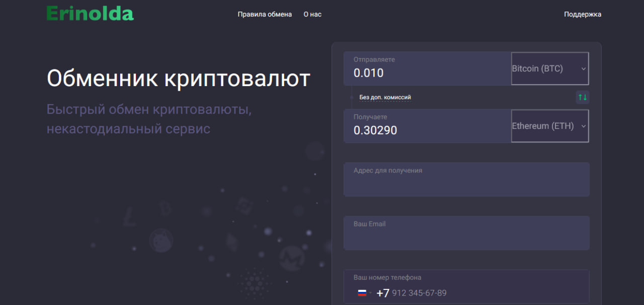Open the Bitcoin (BTC) currency dropdown
This screenshot has width=644, height=305.
[550, 68]
